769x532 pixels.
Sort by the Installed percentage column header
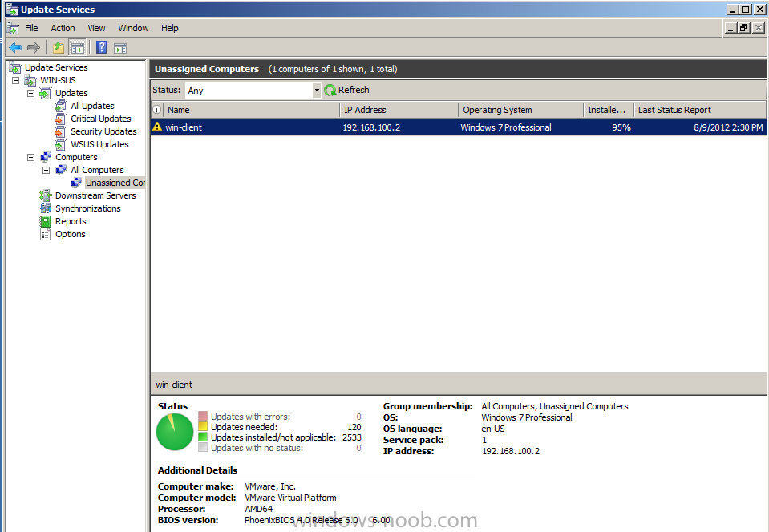point(609,110)
